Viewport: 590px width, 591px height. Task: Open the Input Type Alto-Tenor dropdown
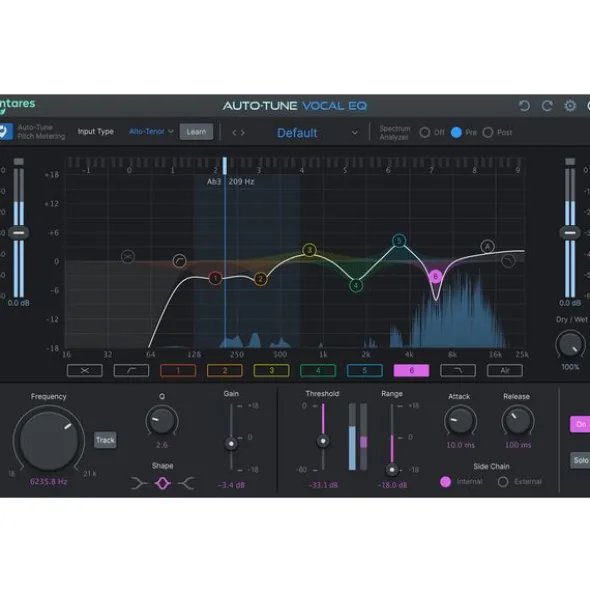pos(151,132)
